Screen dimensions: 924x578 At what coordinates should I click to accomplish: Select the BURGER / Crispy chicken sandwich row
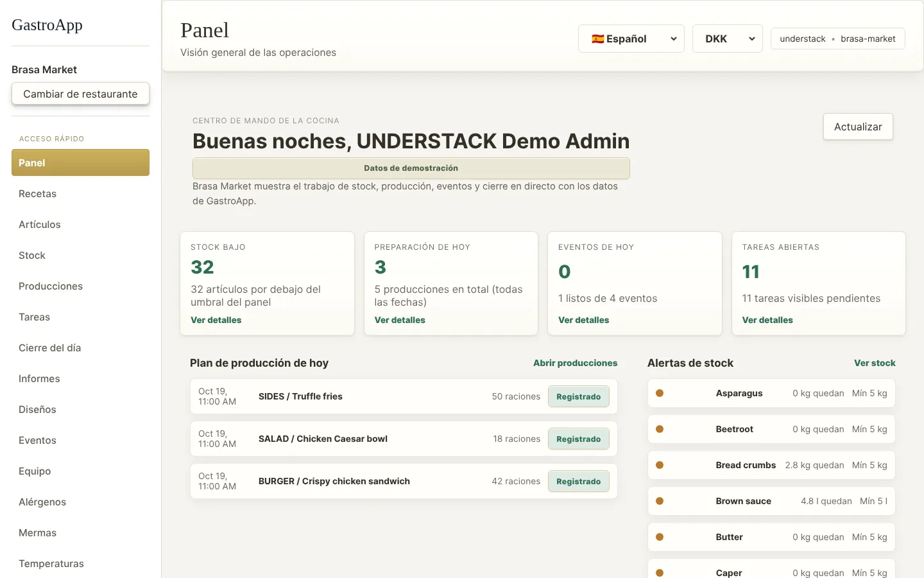point(404,481)
